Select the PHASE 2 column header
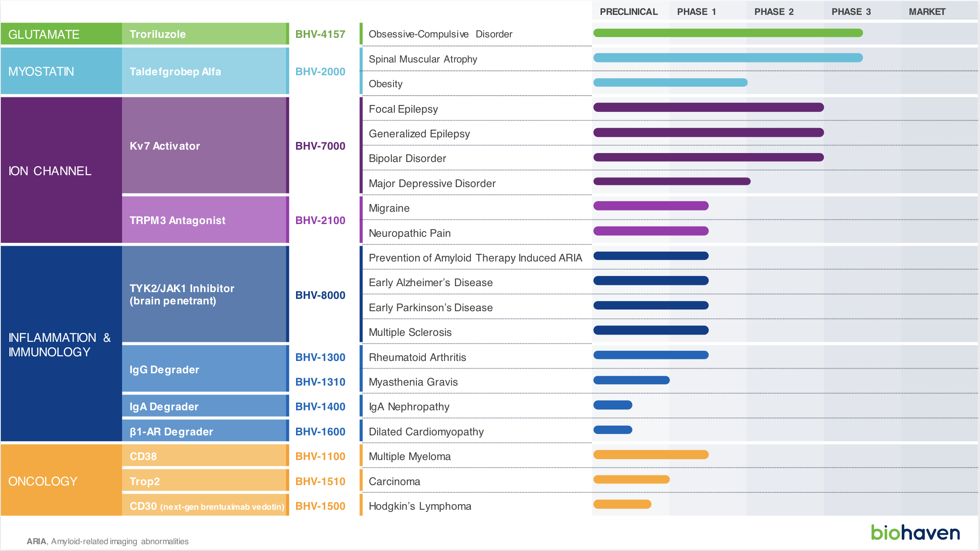 (x=774, y=12)
